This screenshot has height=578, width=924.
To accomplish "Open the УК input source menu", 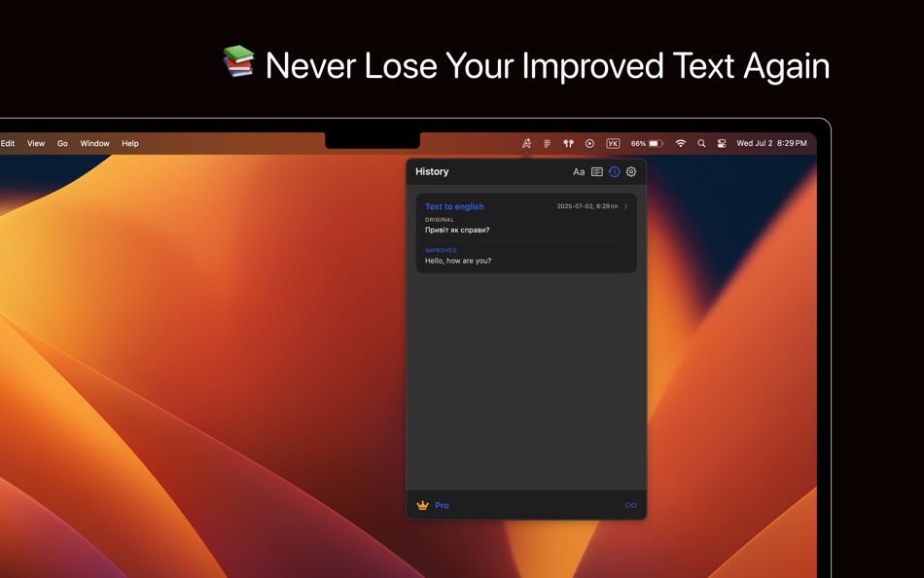I will tap(613, 143).
